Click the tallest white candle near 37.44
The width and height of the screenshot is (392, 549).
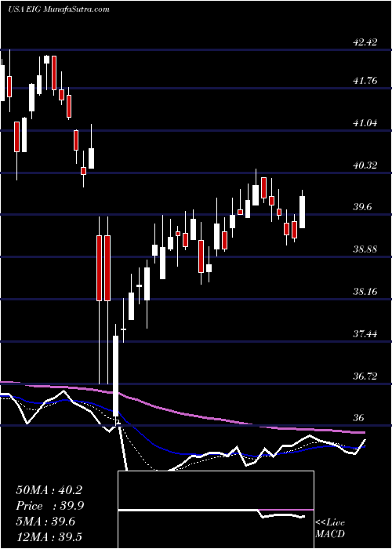(x=115, y=376)
